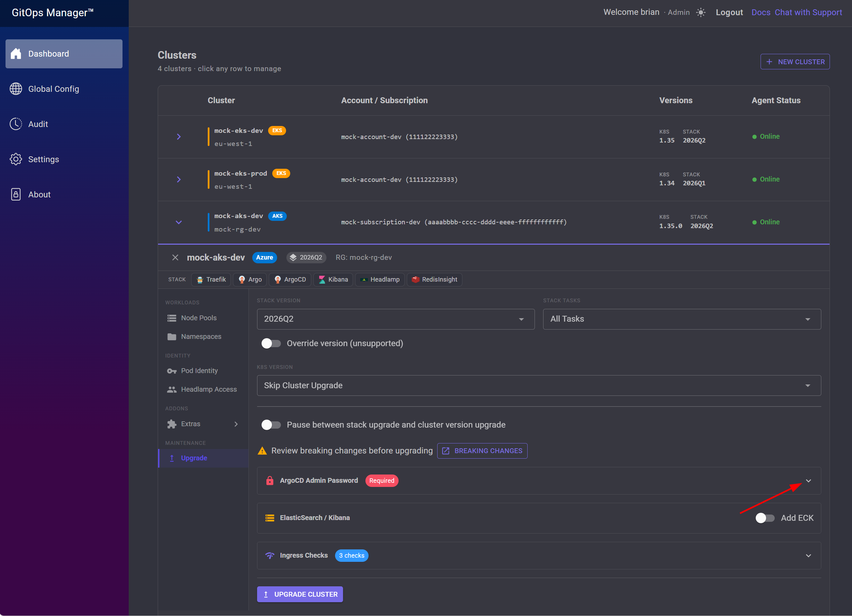Open the Argo stack chip
Screen dimensions: 852x616
[x=250, y=280]
